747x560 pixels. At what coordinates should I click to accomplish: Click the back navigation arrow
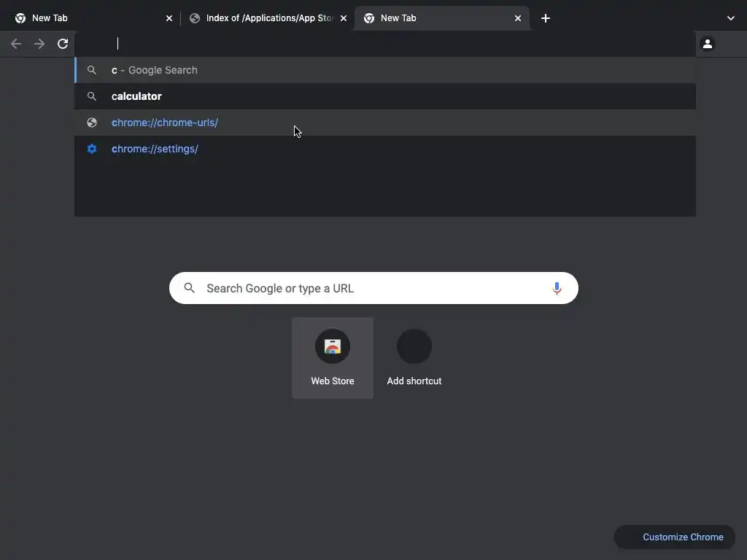coord(16,44)
